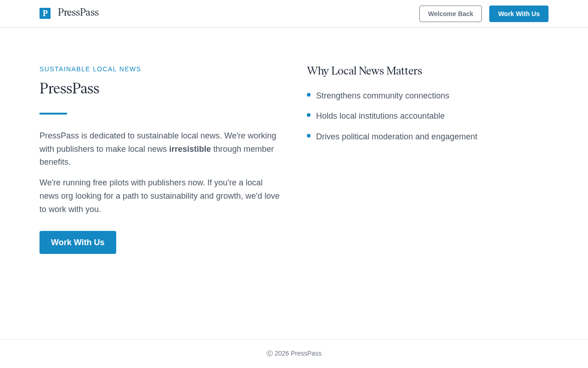Click Drives political moderation and engagement item

click(x=396, y=137)
